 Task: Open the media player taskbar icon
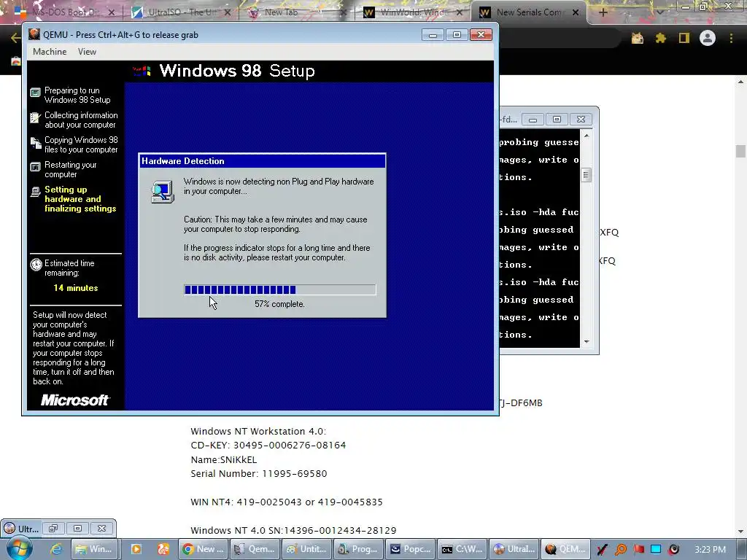click(136, 549)
